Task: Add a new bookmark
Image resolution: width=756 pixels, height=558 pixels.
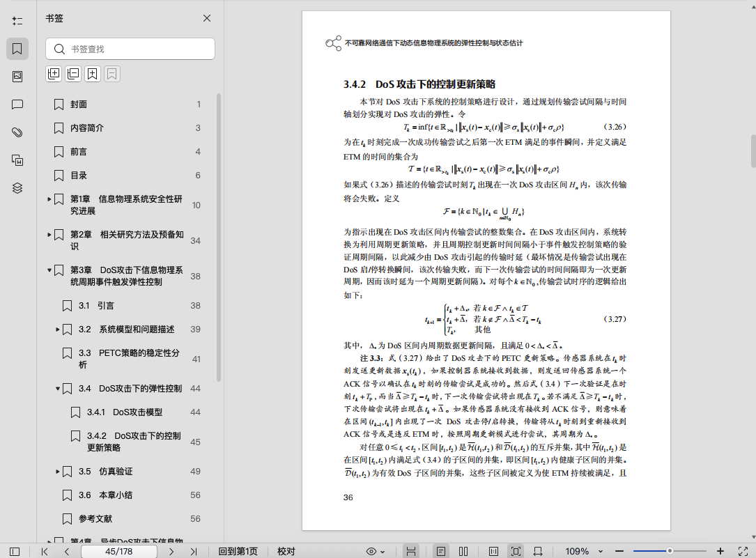Action: tap(93, 74)
